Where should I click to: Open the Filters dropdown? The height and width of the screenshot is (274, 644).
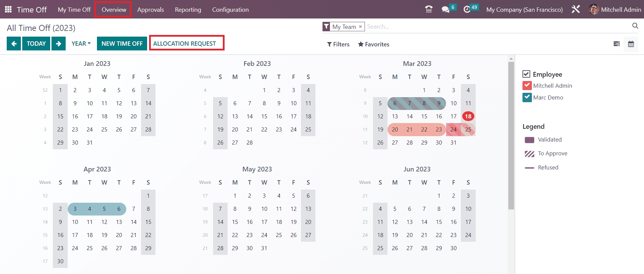click(x=338, y=44)
